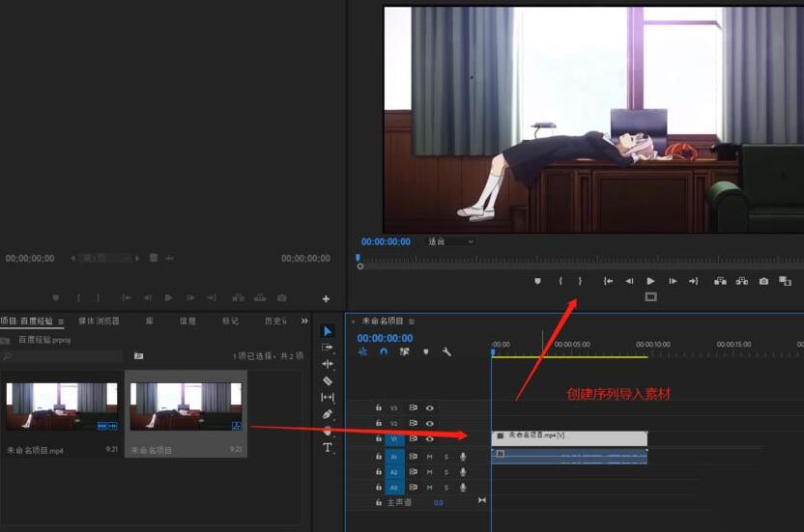
Task: Select audio clip on A1 track
Action: click(569, 456)
